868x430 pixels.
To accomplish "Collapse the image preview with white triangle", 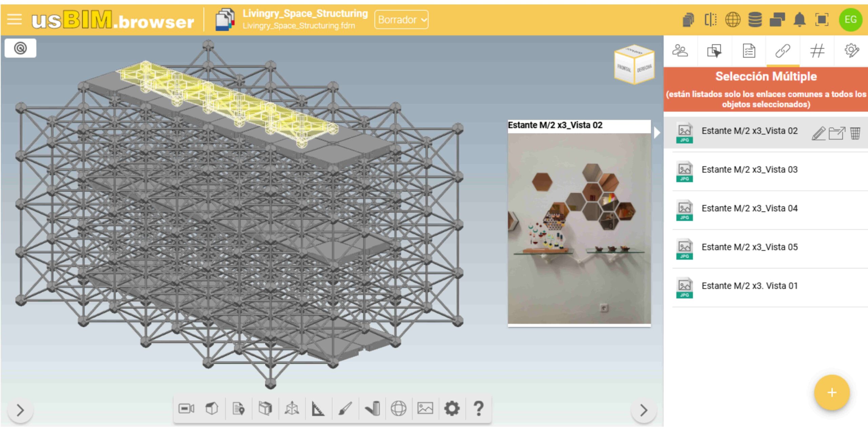I will 657,132.
